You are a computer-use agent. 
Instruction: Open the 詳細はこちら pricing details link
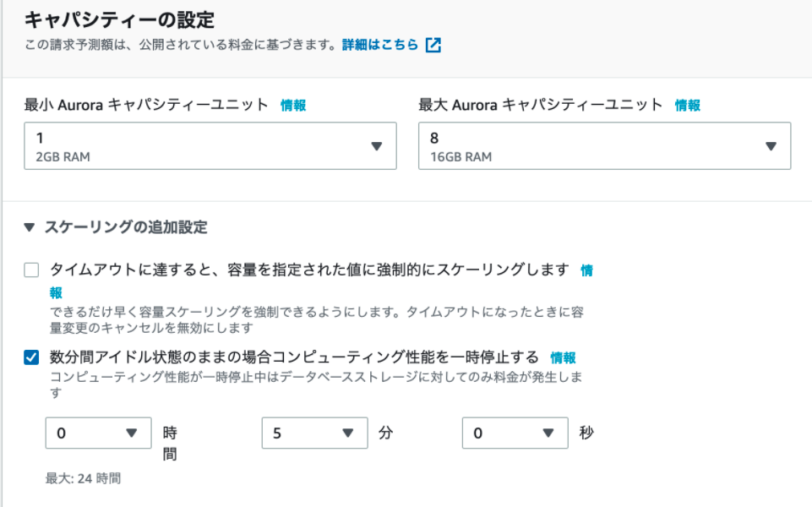[x=380, y=45]
